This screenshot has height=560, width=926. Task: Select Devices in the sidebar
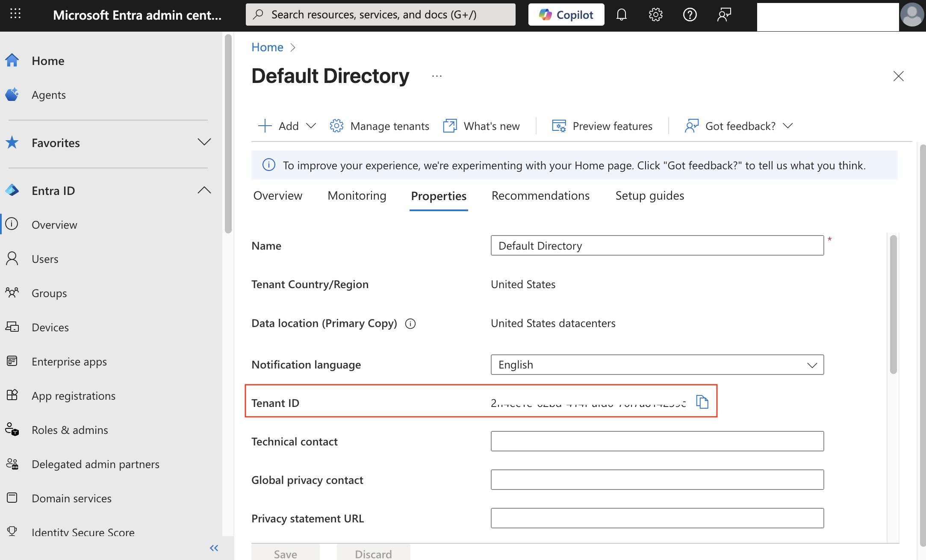pos(50,327)
